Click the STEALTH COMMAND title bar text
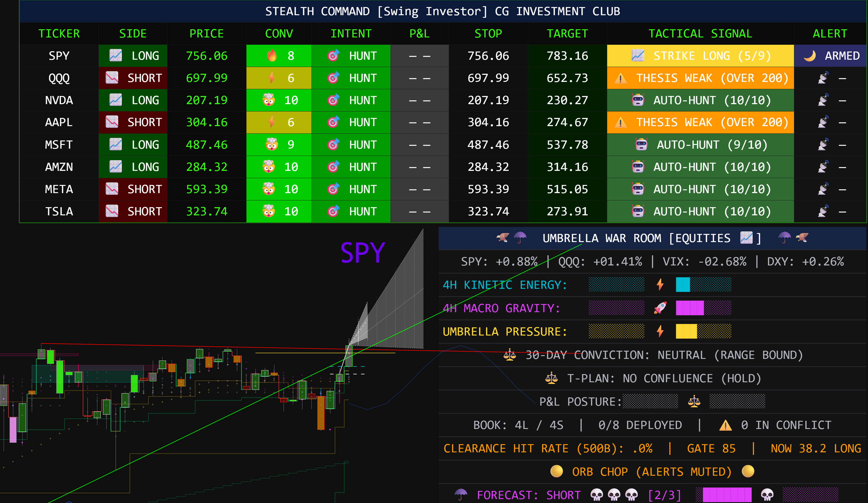 tap(443, 11)
